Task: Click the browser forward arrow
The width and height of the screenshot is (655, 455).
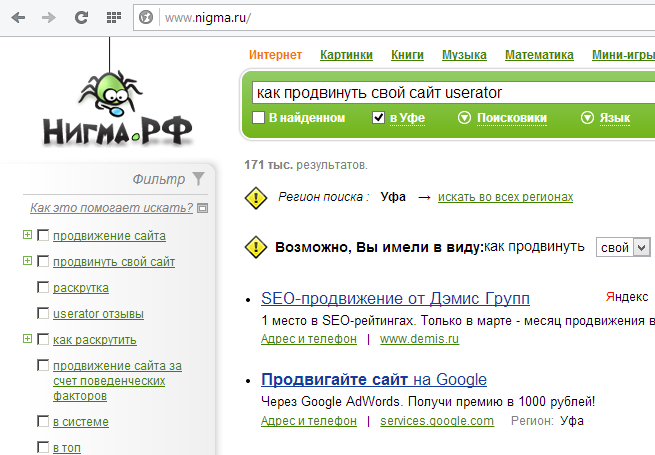Action: (x=50, y=17)
